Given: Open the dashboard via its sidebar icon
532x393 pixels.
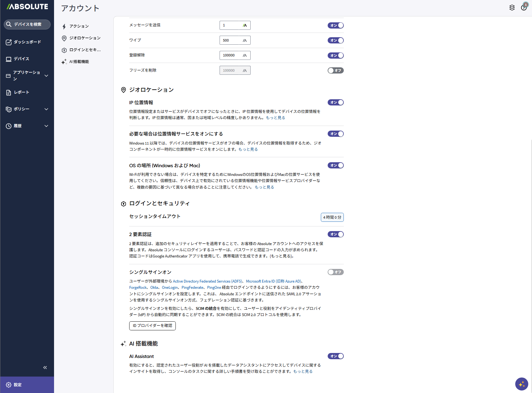Looking at the screenshot, I should tap(9, 42).
